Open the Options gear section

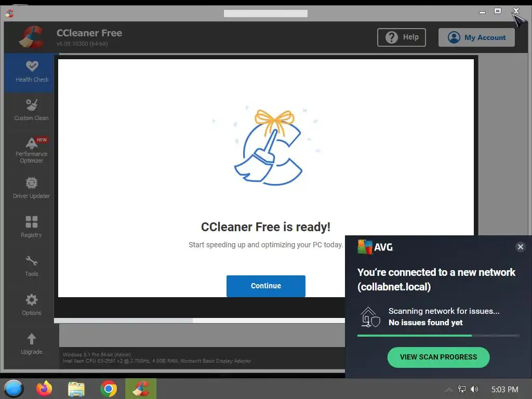point(31,304)
